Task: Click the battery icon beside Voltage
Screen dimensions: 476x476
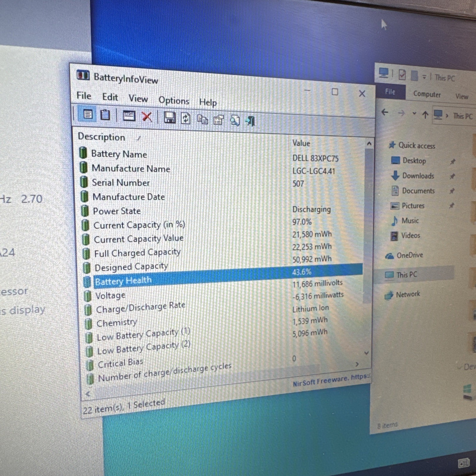Action: click(87, 296)
